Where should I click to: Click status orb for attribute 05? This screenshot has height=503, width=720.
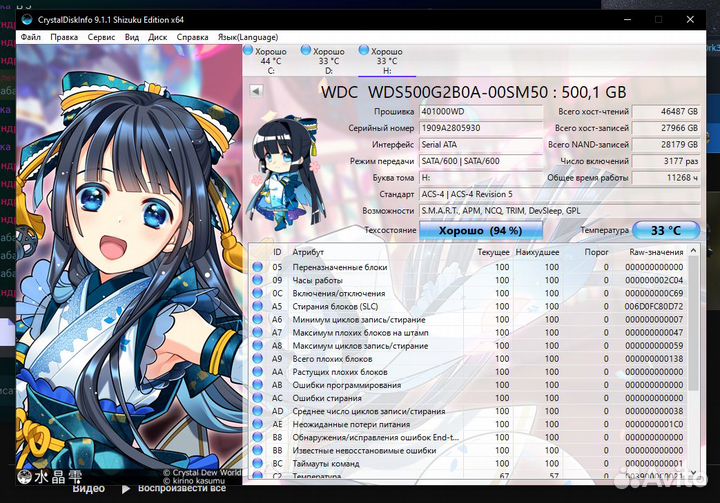257,267
